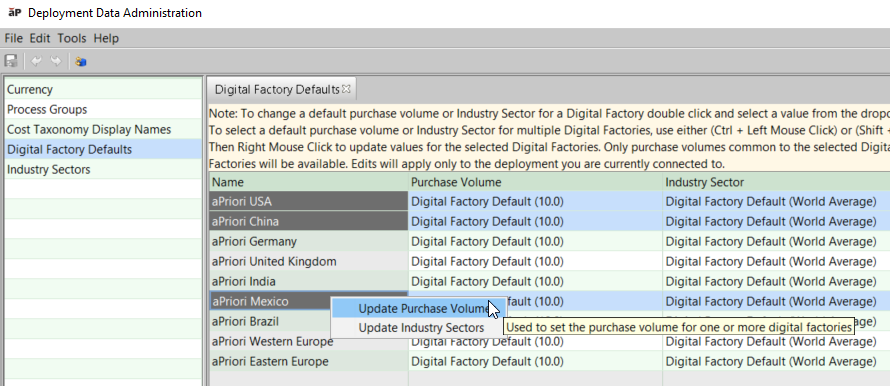Select the aPriori Eastern Europe row name
The height and width of the screenshot is (386, 890).
(309, 362)
